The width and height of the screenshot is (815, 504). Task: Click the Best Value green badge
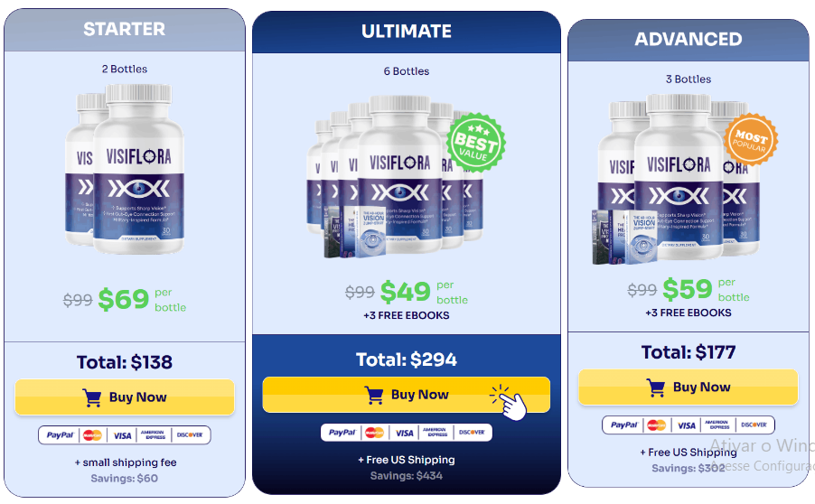coord(475,143)
